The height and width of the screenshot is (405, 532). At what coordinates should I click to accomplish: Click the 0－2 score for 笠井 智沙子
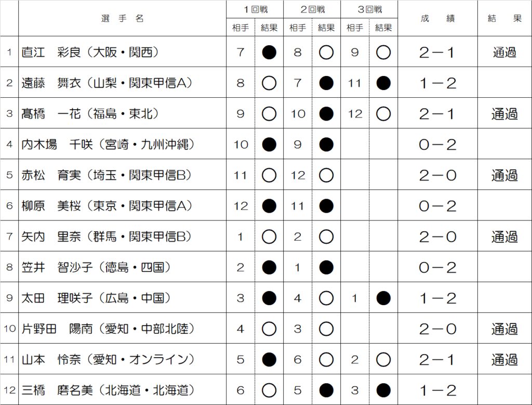[x=437, y=268]
